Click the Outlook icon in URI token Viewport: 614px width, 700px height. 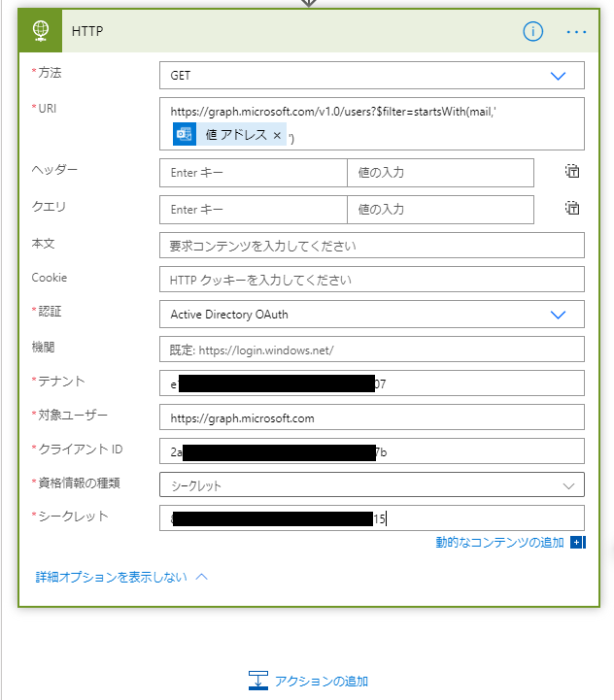185,134
